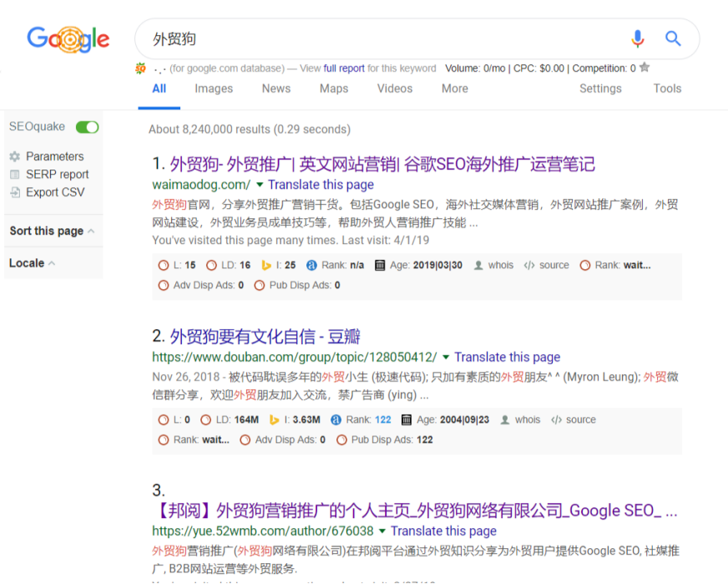Click the Bing icon beside I: 25

[x=266, y=266]
